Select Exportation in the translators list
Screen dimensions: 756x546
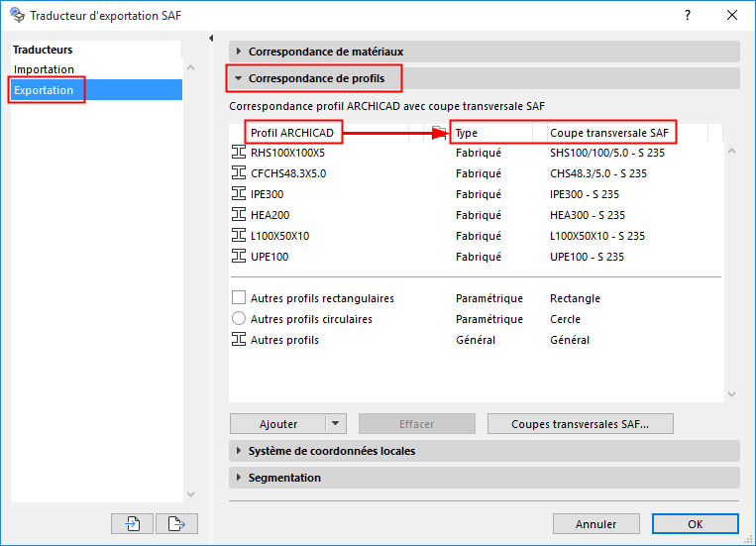click(x=44, y=90)
